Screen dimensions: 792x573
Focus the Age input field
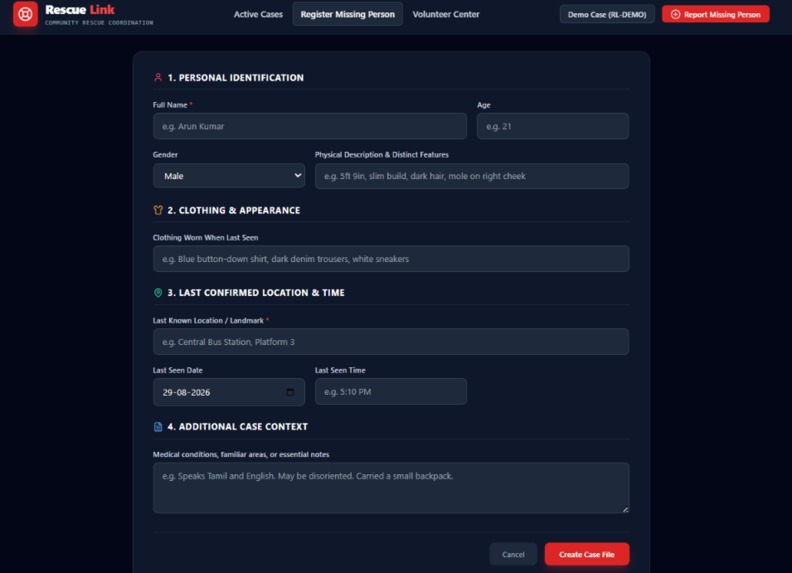tap(553, 126)
